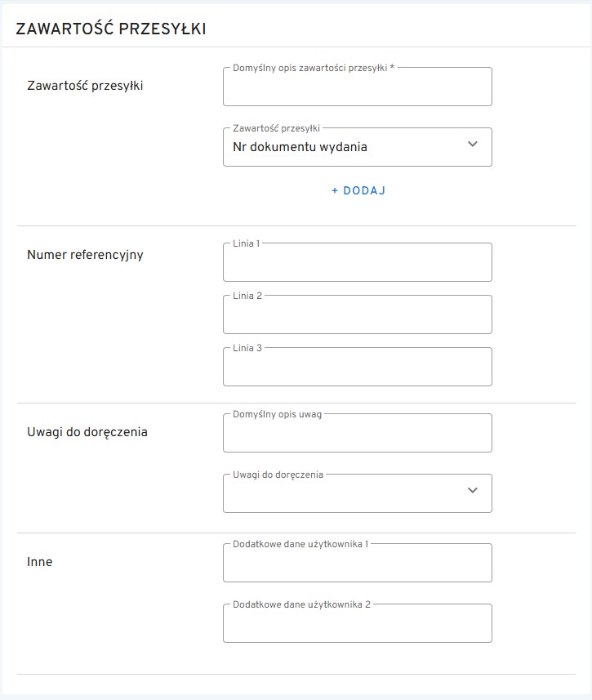Screen dimensions: 592x700
Task: Click into the "Linia 2" text box
Action: point(357,315)
